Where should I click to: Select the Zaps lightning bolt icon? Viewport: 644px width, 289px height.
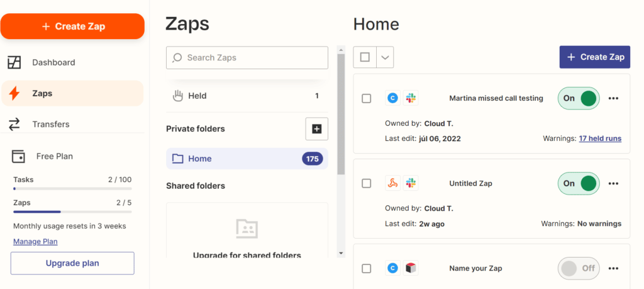click(14, 93)
